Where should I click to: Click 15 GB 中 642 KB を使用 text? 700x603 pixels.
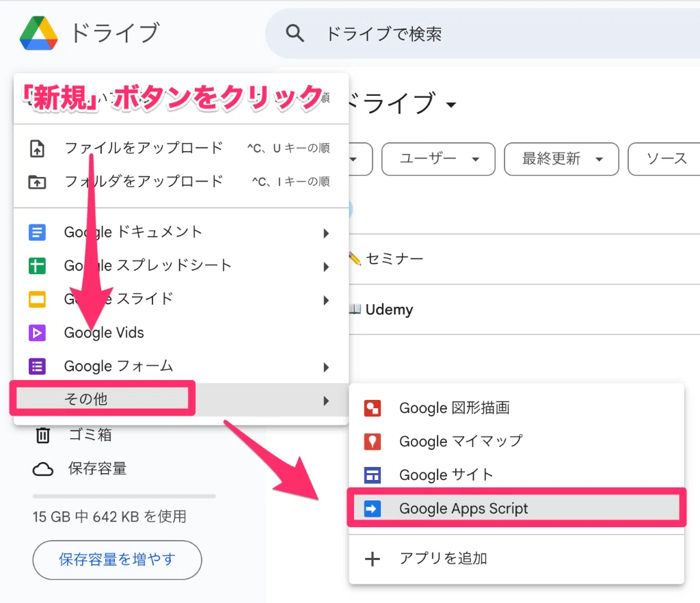click(109, 517)
